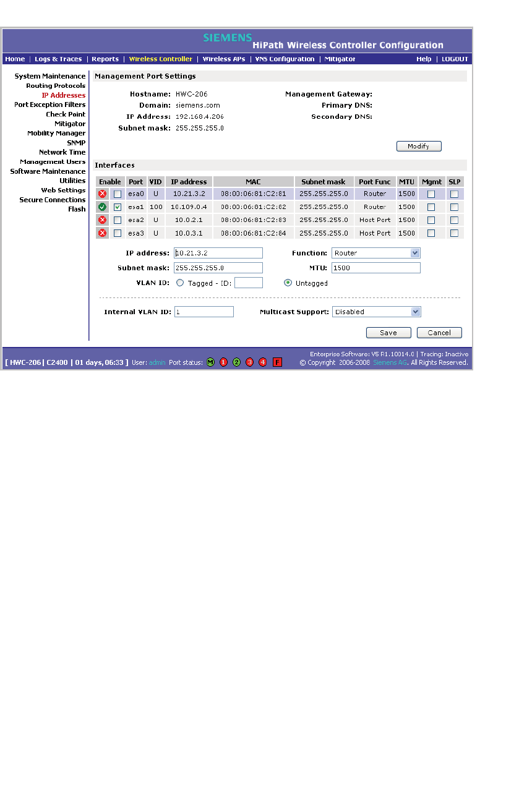Viewport: 506px width, 812px height.
Task: Click the Subnet mask input field
Action: (218, 268)
